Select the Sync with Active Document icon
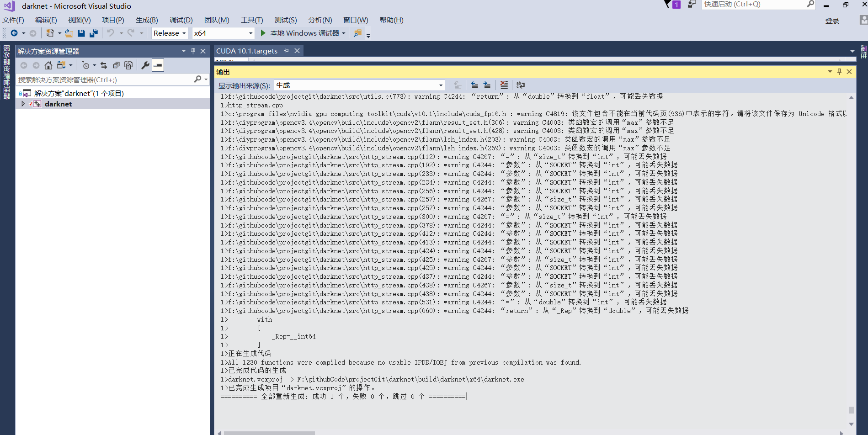This screenshot has width=868, height=435. coord(103,65)
